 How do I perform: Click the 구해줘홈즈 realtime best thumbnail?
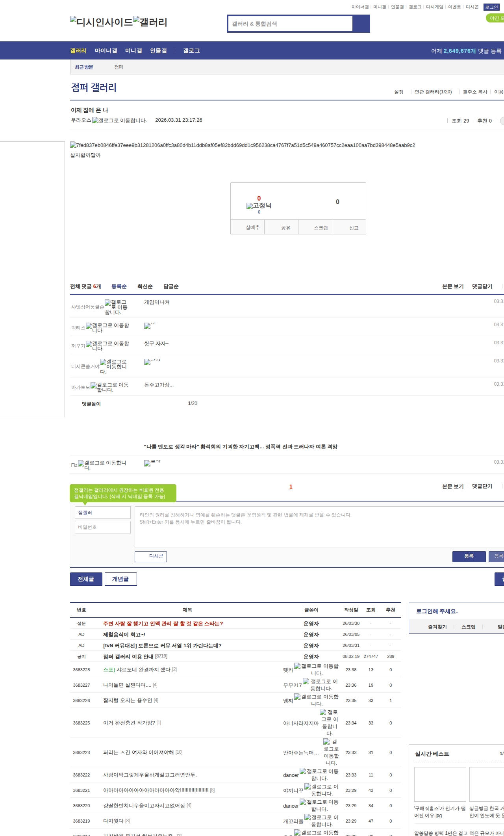440,784
